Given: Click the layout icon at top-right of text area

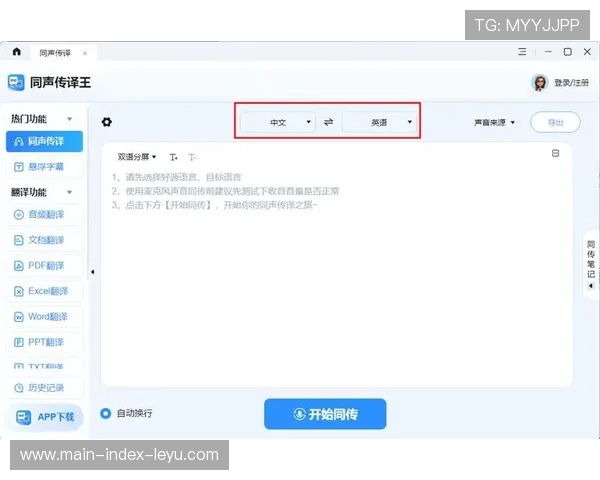Looking at the screenshot, I should 555,153.
